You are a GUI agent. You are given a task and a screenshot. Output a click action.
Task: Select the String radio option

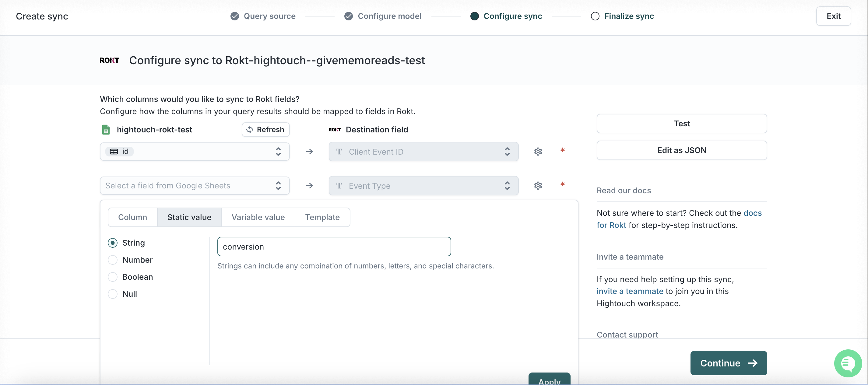pyautogui.click(x=113, y=243)
